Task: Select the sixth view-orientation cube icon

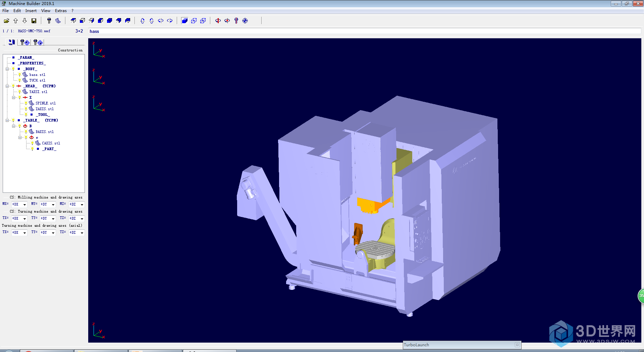Action: pyautogui.click(x=118, y=21)
